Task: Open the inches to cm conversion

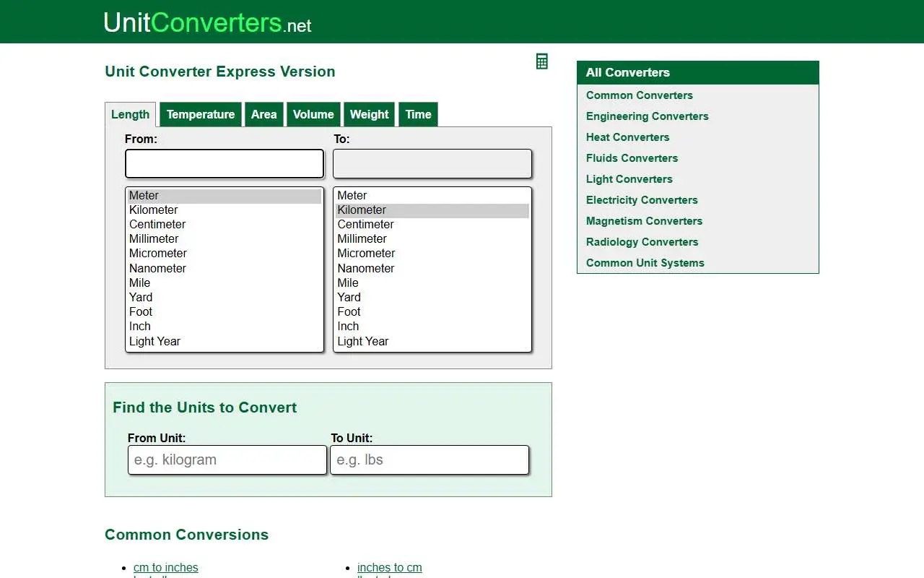Action: tap(390, 568)
